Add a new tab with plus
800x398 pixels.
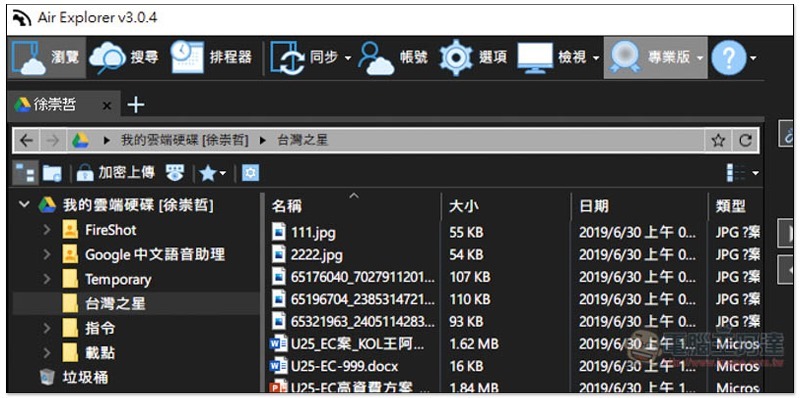coord(136,106)
